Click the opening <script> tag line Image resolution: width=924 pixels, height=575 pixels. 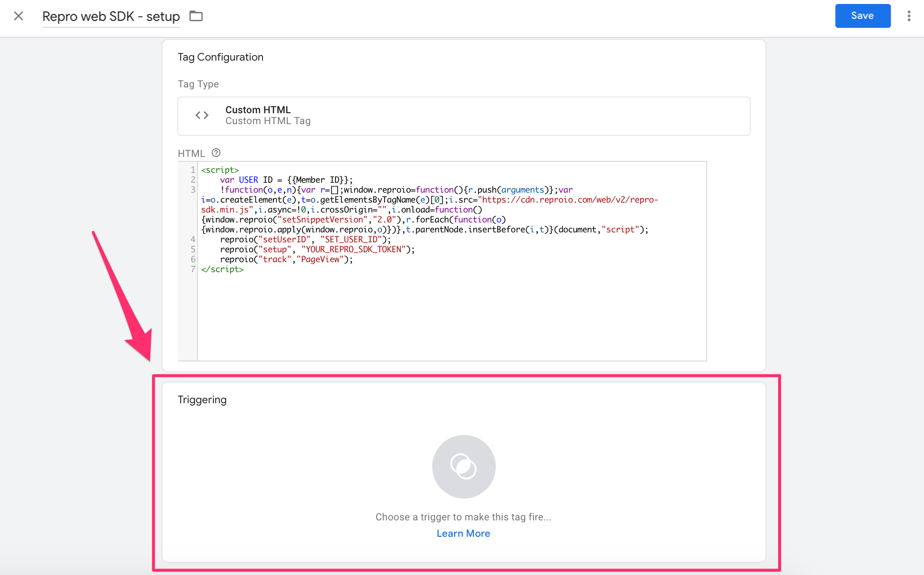pos(220,170)
